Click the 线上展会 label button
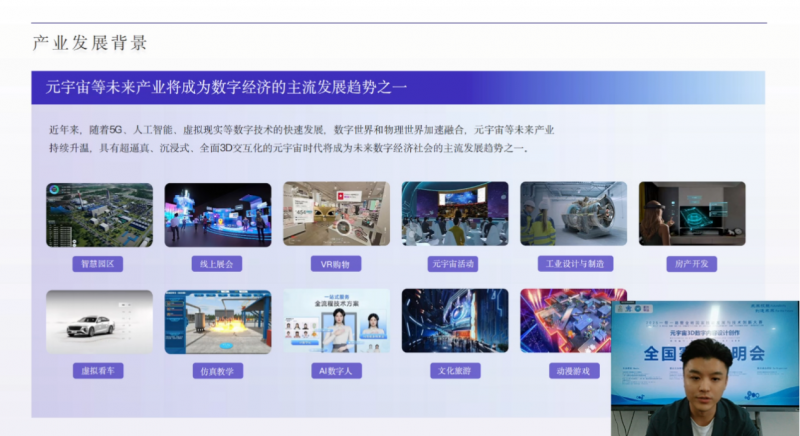The height and width of the screenshot is (436, 800). click(217, 264)
